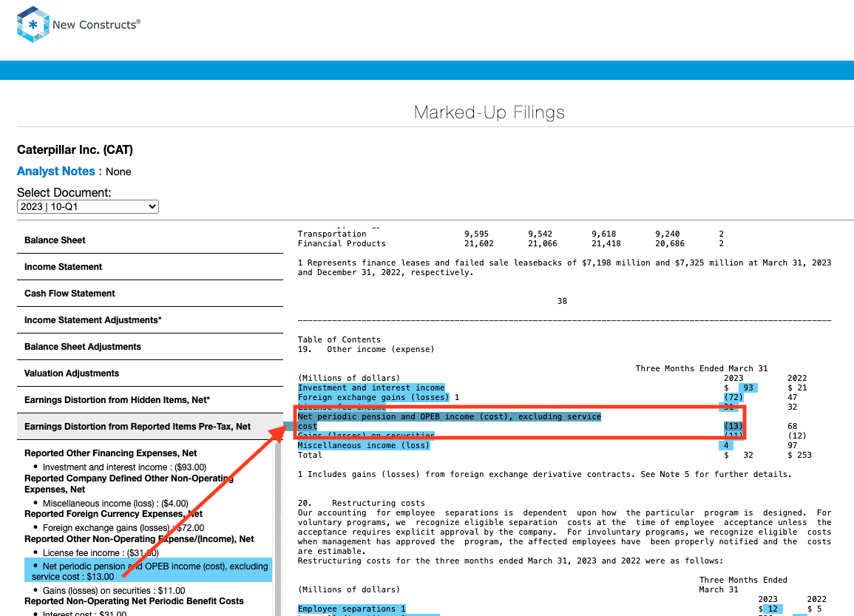
Task: Click '19. Other income (expense)' heading in filing
Action: point(366,350)
